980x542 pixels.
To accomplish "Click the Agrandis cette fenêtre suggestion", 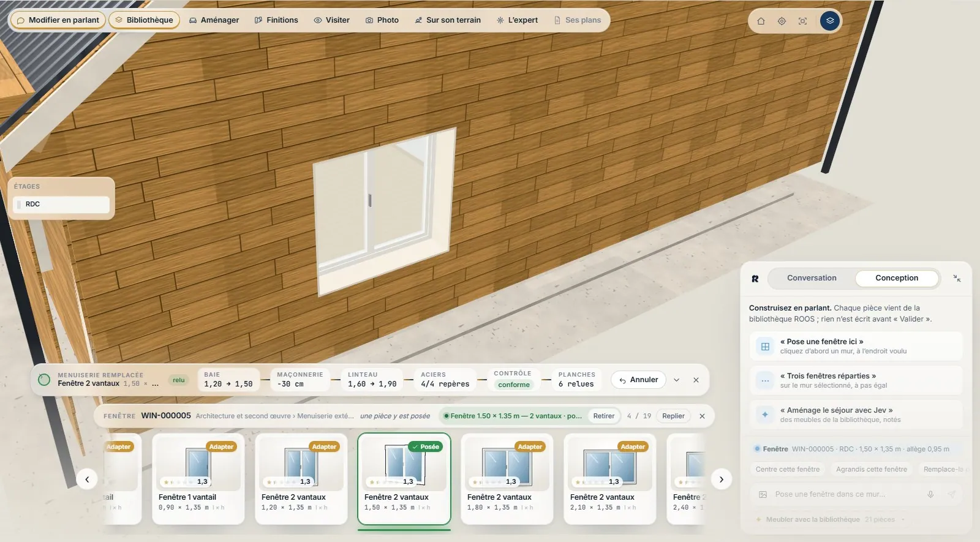I will (872, 470).
